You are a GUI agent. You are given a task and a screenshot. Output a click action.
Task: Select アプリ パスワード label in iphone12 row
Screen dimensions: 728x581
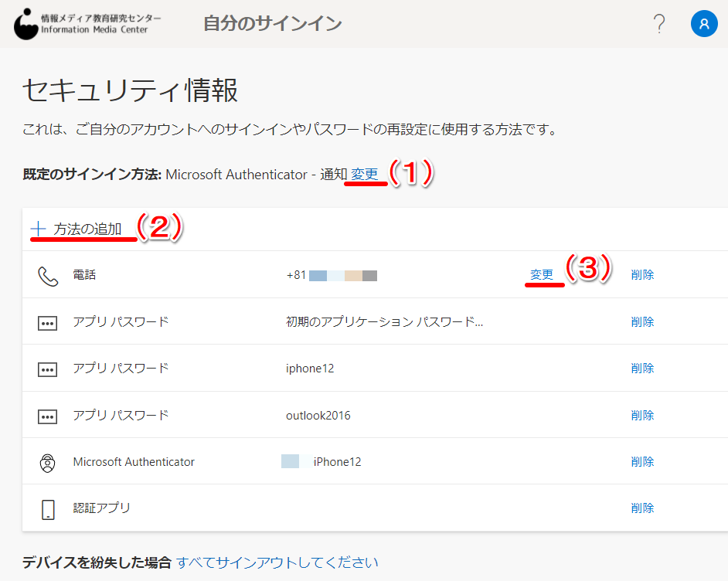[121, 368]
